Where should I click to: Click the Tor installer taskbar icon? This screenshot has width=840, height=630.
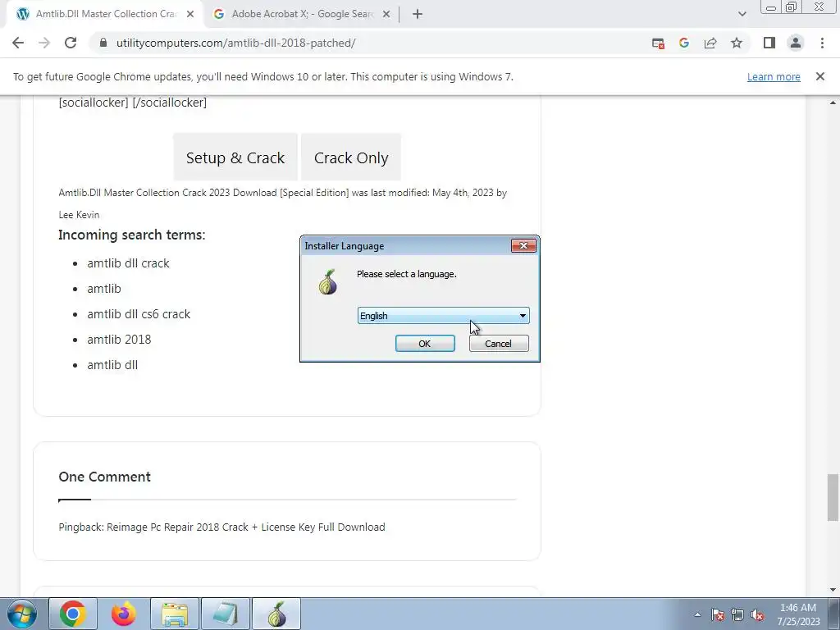coord(276,614)
